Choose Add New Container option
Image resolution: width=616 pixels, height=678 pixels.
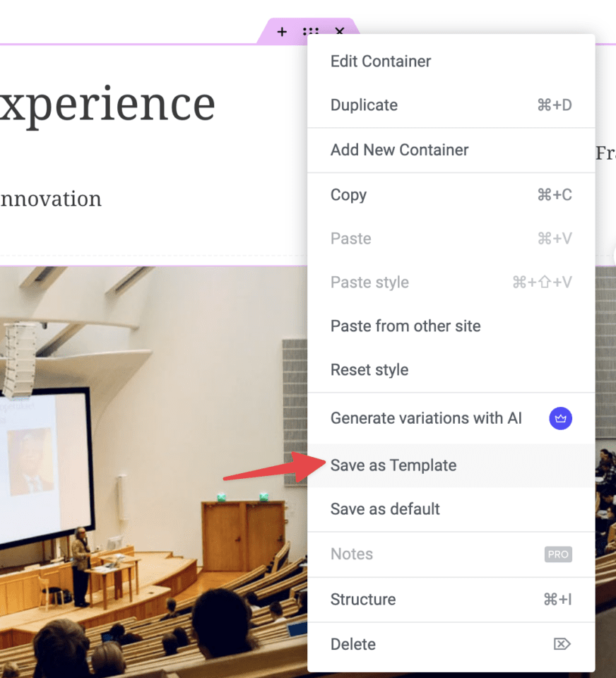click(399, 150)
